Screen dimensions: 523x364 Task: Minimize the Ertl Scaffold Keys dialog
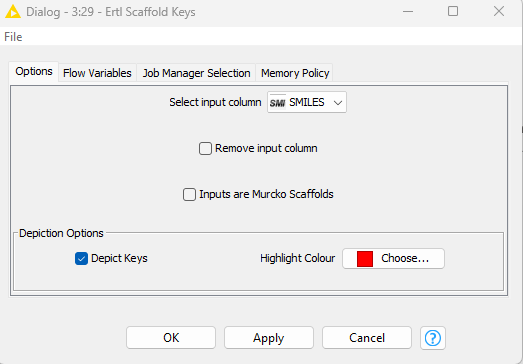(x=408, y=11)
